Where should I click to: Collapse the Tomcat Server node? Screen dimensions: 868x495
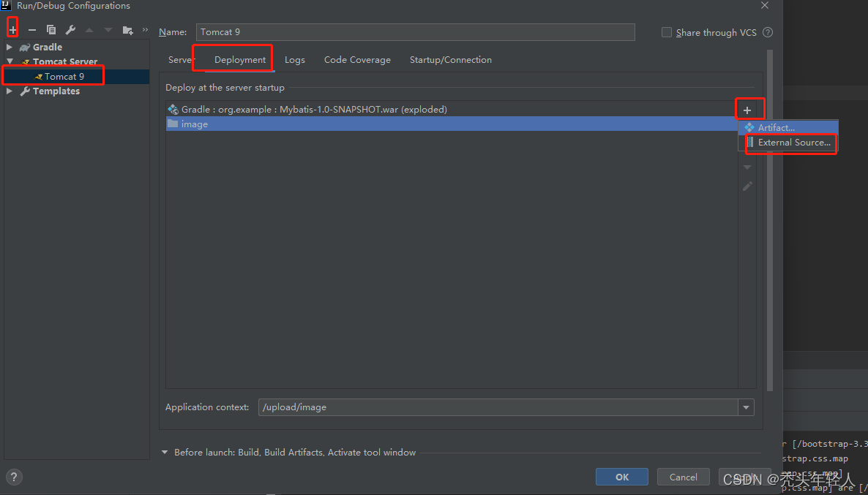pos(10,61)
